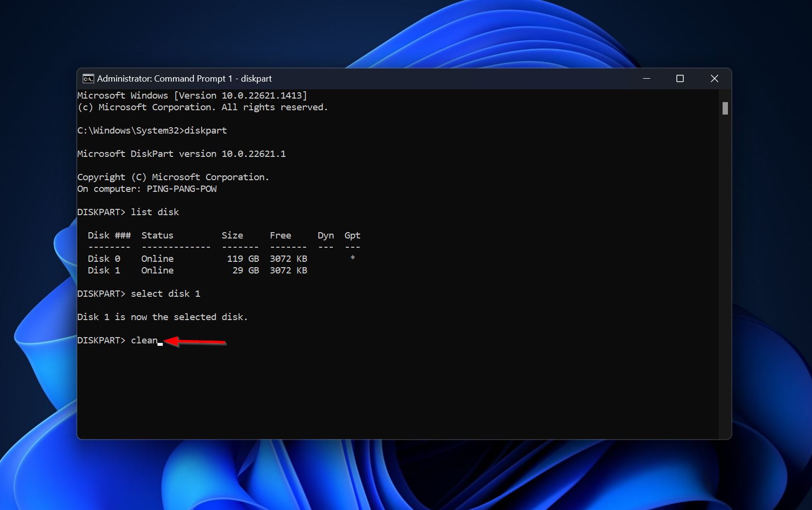
Task: Click 'Disk 1 is now the selected disk.'
Action: (162, 317)
